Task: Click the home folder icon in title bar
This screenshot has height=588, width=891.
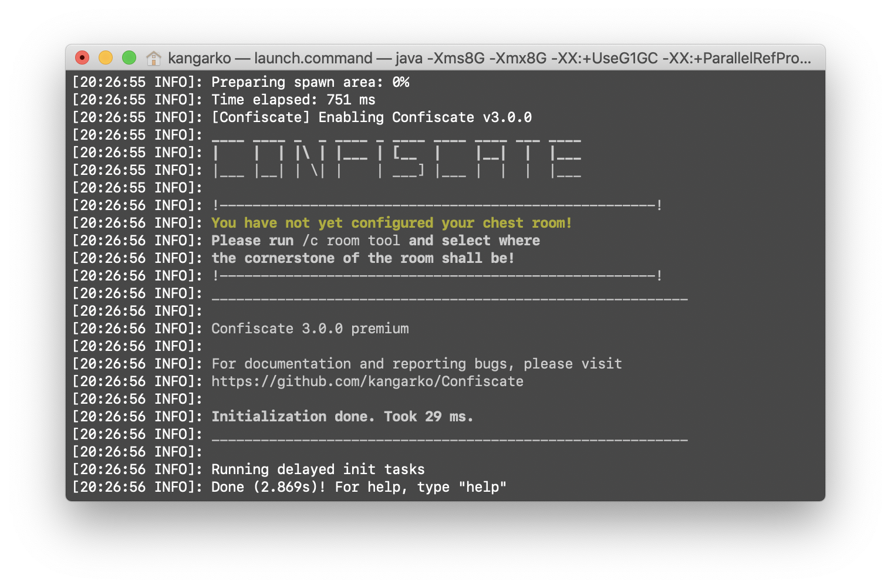Action: click(154, 58)
